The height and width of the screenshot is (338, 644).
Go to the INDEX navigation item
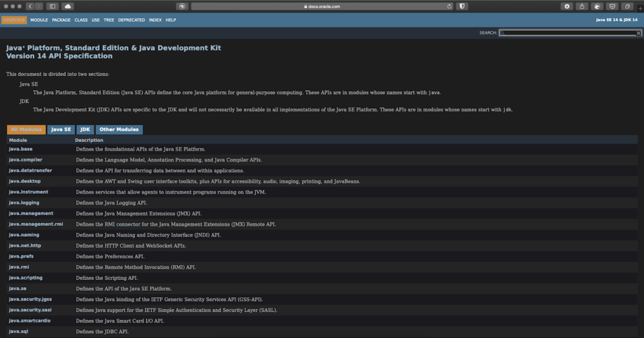click(x=155, y=20)
